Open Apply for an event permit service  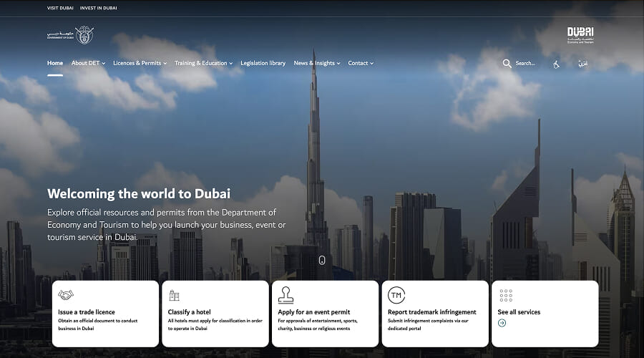point(326,314)
